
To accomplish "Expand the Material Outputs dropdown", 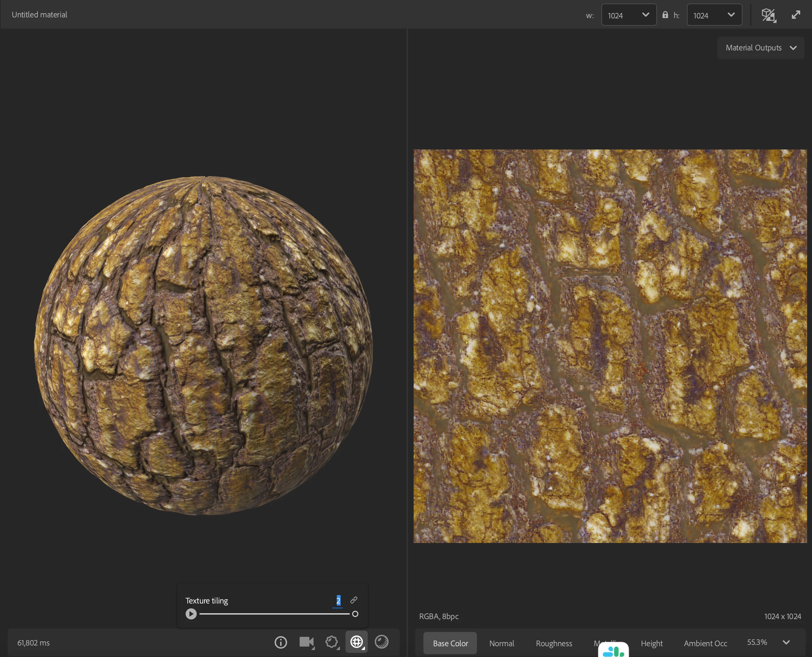I will [x=761, y=48].
